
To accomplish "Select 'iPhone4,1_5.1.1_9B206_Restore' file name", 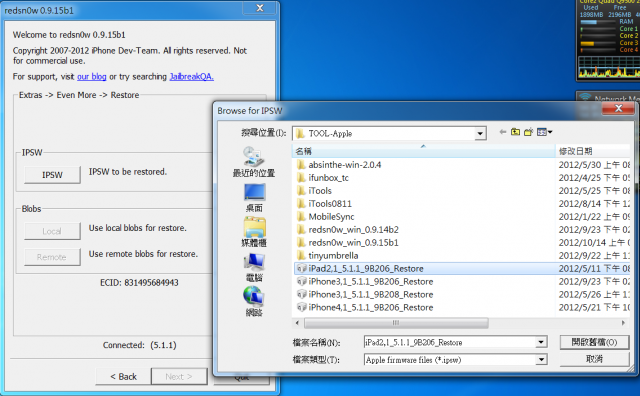I will [371, 307].
